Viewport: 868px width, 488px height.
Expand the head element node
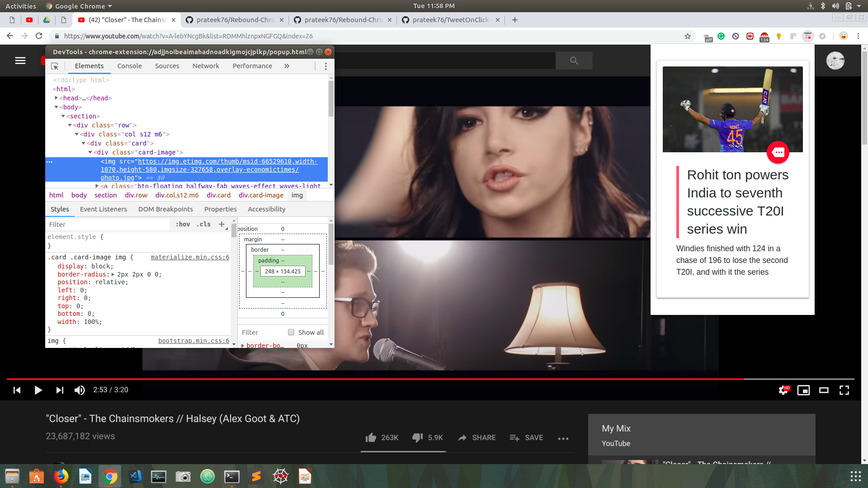(57, 98)
